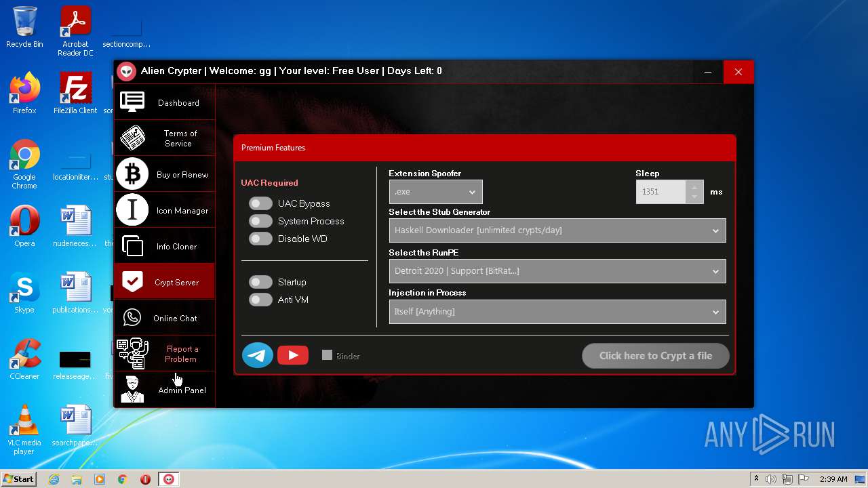Click the Admin Panel person icon

click(x=132, y=390)
